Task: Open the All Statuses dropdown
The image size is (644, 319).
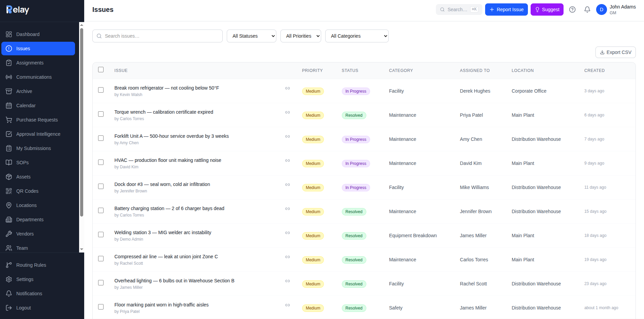Action: 252,36
